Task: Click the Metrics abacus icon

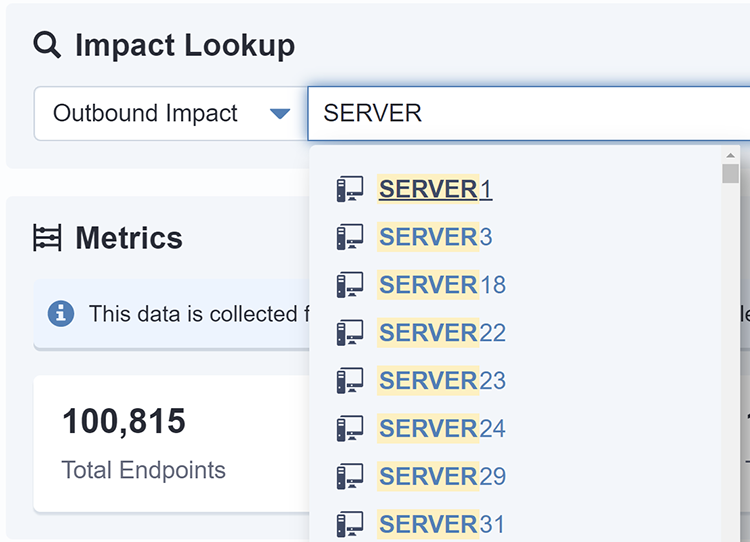Action: pos(47,237)
